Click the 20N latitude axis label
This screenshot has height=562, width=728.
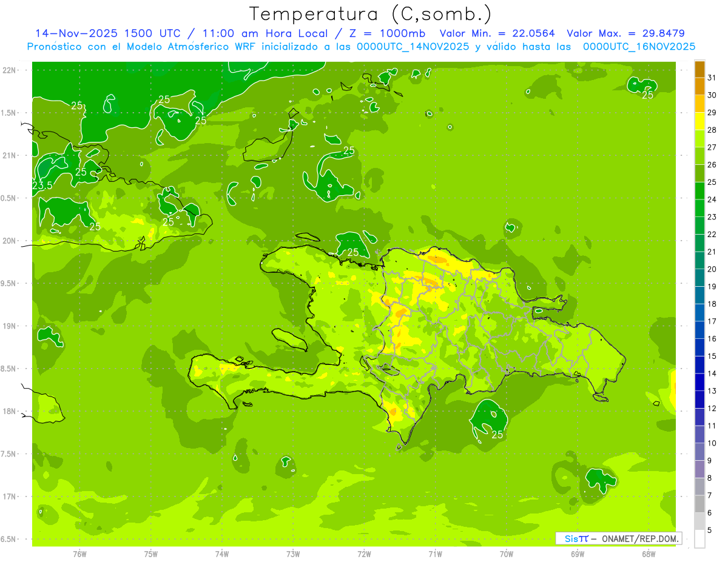(9, 241)
